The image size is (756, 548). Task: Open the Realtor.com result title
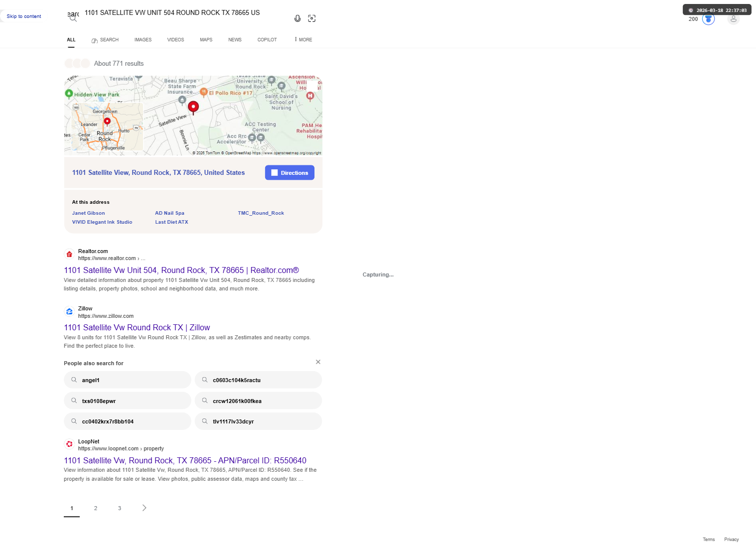(x=181, y=270)
